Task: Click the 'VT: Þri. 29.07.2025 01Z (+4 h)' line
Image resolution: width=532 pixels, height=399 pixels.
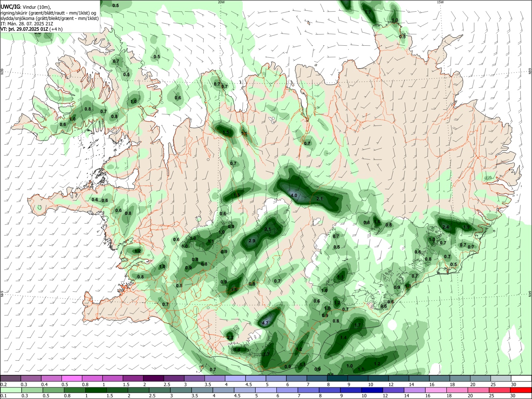Action: click(32, 29)
